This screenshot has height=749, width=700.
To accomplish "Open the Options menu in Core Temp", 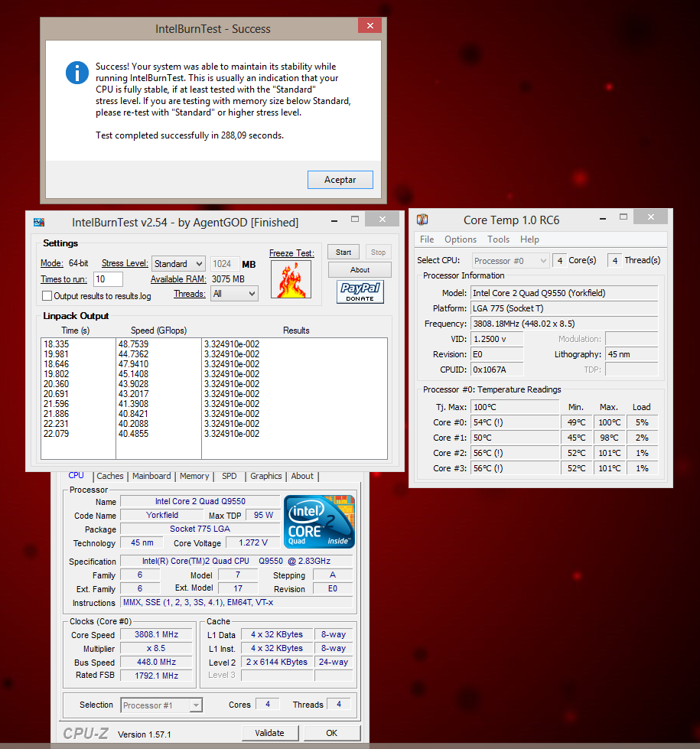I will click(x=461, y=239).
